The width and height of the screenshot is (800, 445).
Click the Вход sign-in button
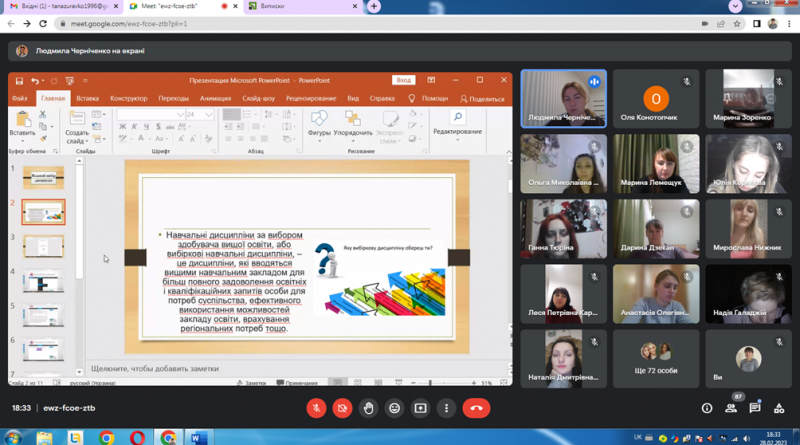(404, 80)
